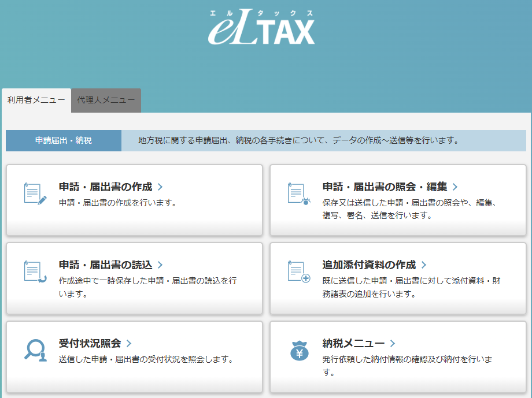Screen dimensions: 532x398
Task: Click the chevron next to 申請・届出書の作成
Action: coord(160,187)
